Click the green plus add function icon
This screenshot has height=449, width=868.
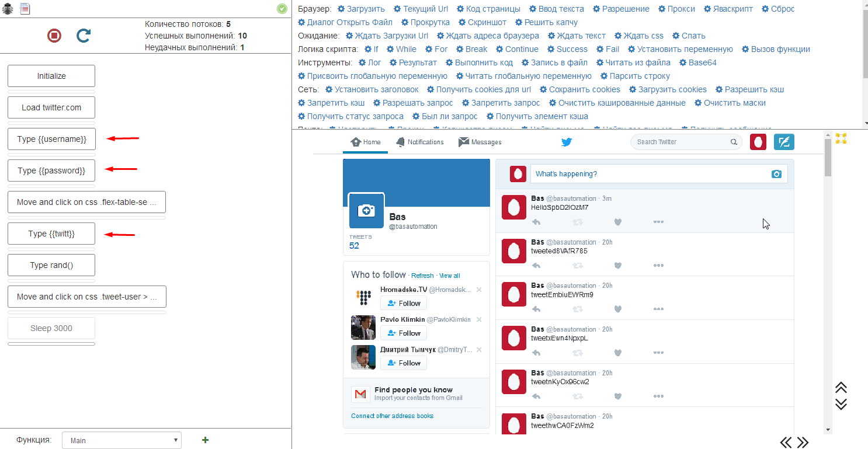pos(205,440)
